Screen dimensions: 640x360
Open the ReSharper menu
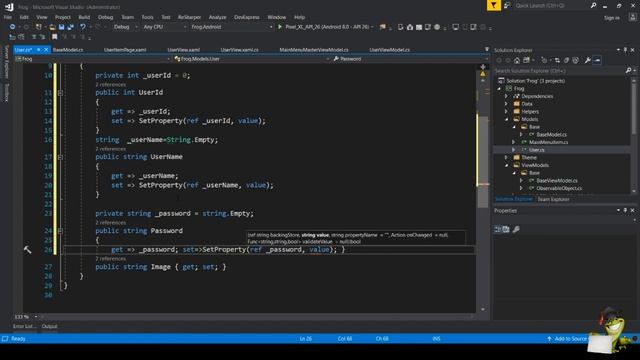tap(189, 17)
